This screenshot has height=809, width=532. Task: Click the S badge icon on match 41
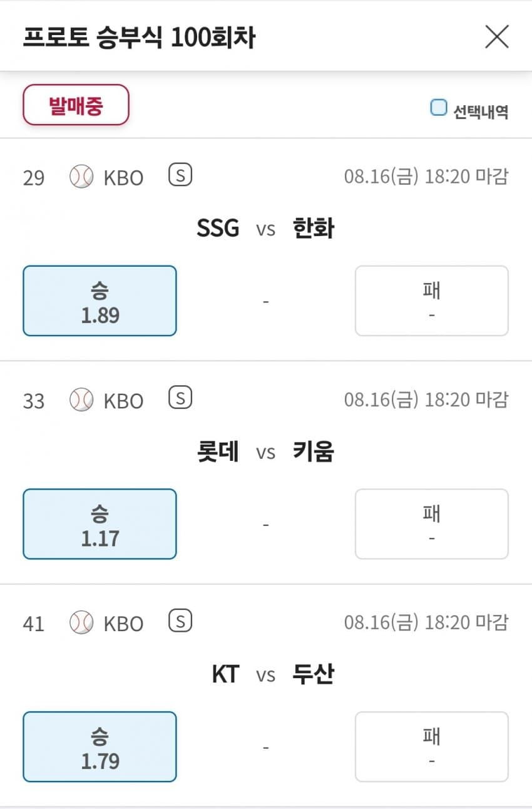pos(180,622)
